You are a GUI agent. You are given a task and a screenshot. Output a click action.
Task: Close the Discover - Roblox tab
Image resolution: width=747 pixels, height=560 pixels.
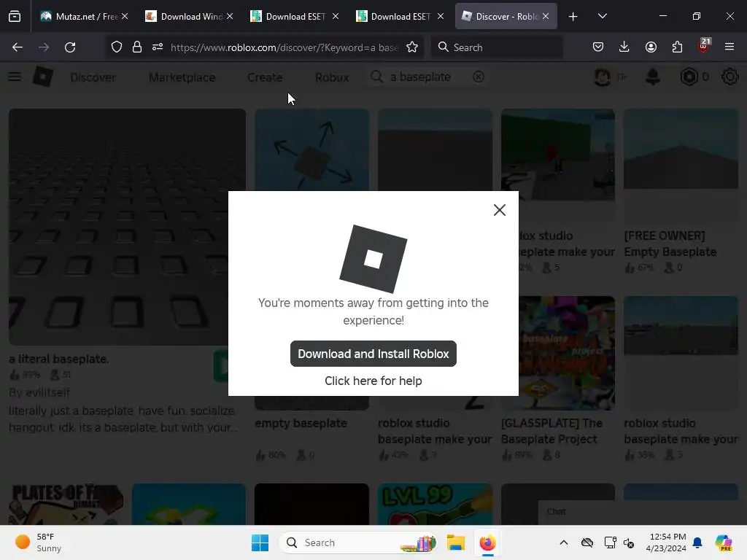546,17
